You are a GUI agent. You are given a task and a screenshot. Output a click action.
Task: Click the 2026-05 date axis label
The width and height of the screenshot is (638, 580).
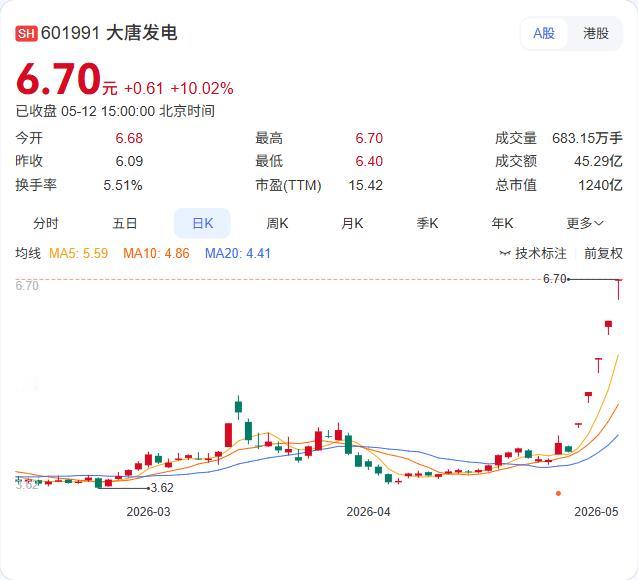click(596, 512)
